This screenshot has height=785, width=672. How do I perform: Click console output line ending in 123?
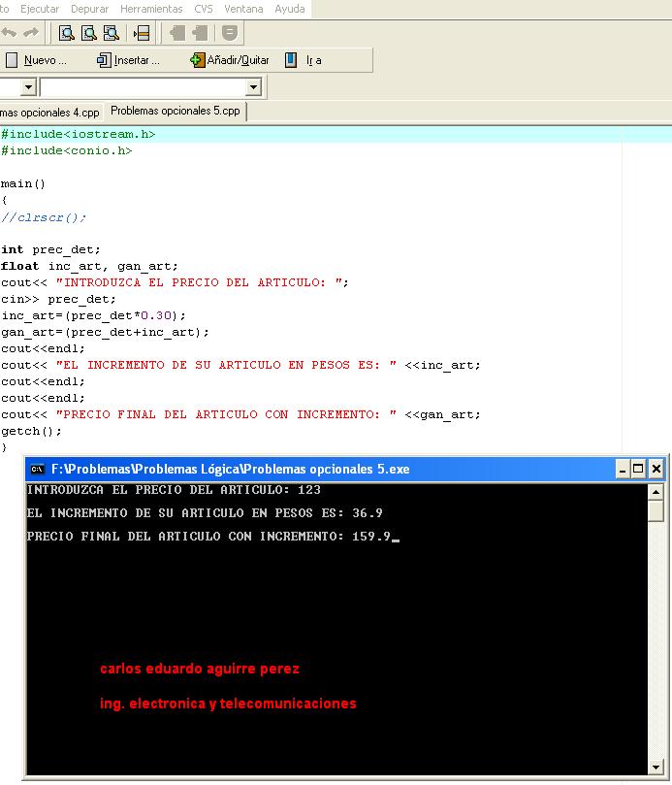pos(174,490)
